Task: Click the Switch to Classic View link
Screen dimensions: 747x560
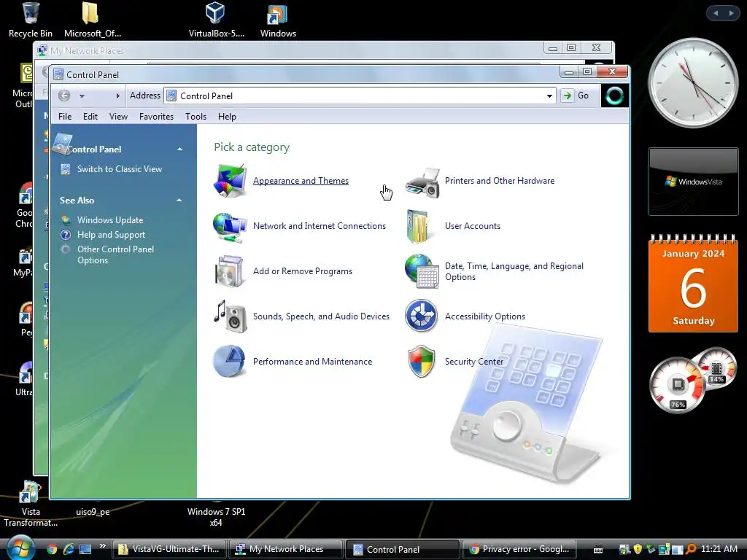Action: coord(120,169)
